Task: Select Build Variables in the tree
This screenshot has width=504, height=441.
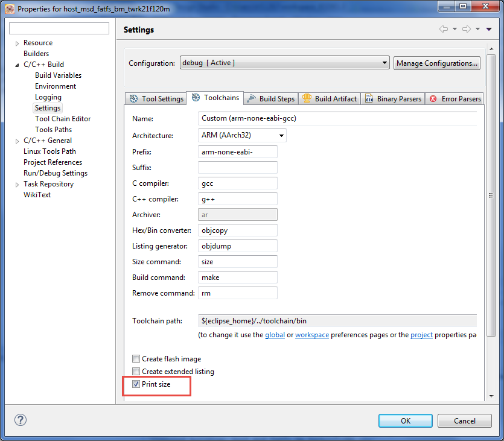Action: point(58,75)
